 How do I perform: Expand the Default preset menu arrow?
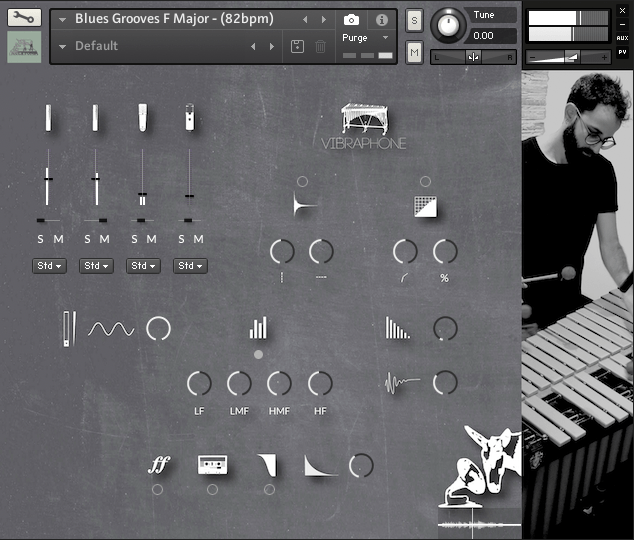point(62,46)
